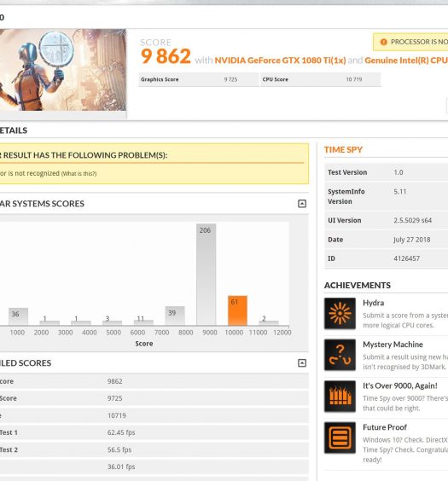Click the Test Version value 1.0
This screenshot has width=448, height=481.
pyautogui.click(x=399, y=172)
